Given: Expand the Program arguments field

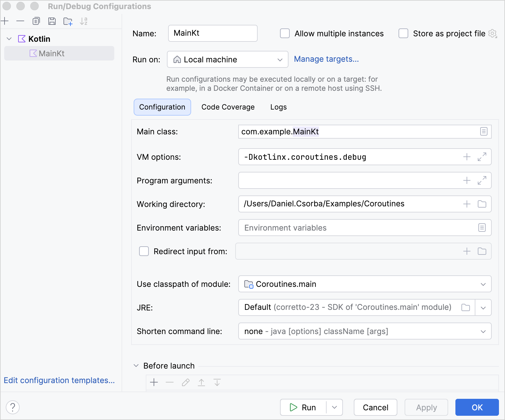Looking at the screenshot, I should point(482,180).
